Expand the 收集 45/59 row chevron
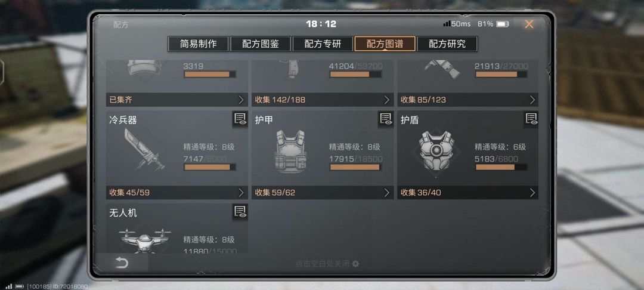Viewport: 644px width, 290px height. click(241, 193)
